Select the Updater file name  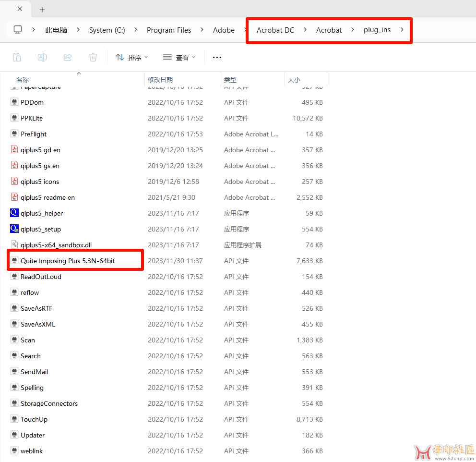click(33, 435)
